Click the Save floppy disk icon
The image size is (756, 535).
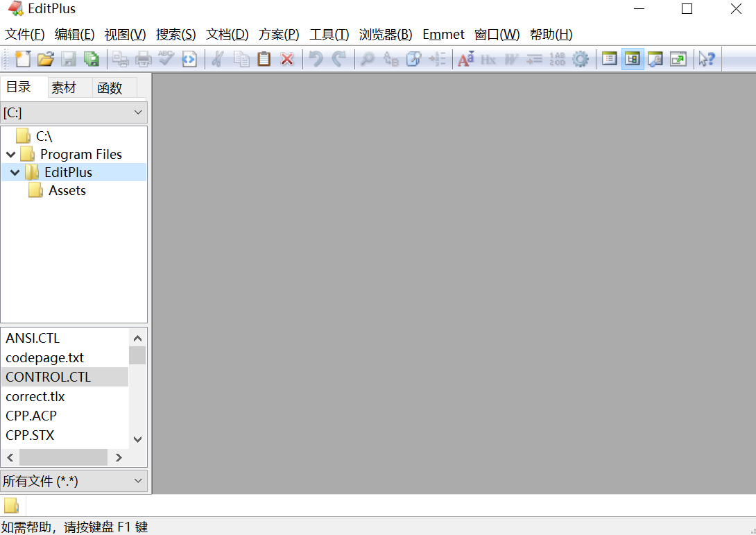pos(69,59)
